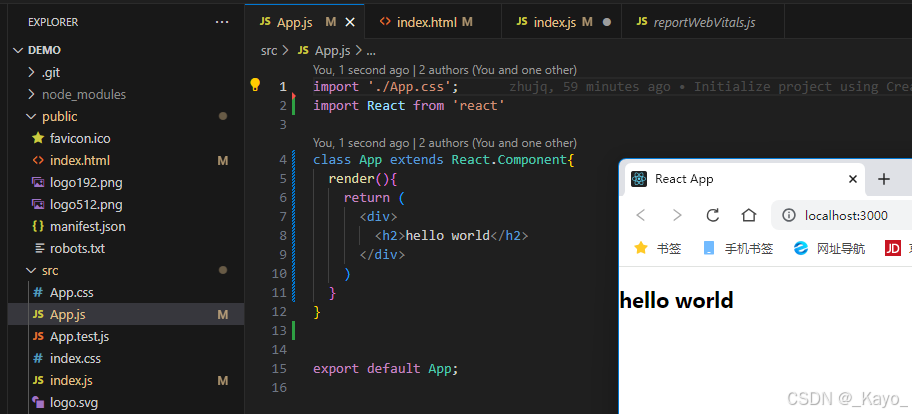Switch to index.js editor tab

(561, 22)
